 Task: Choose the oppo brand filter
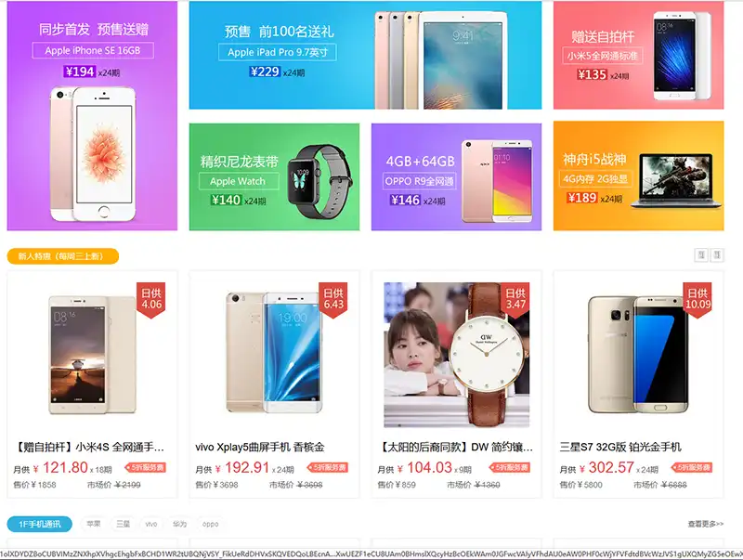tap(210, 524)
